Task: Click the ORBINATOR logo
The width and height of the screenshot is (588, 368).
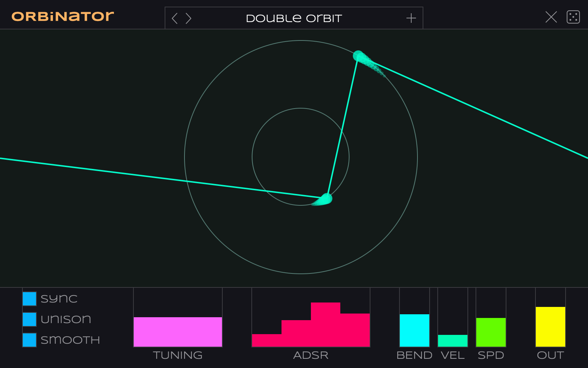Action: (63, 16)
